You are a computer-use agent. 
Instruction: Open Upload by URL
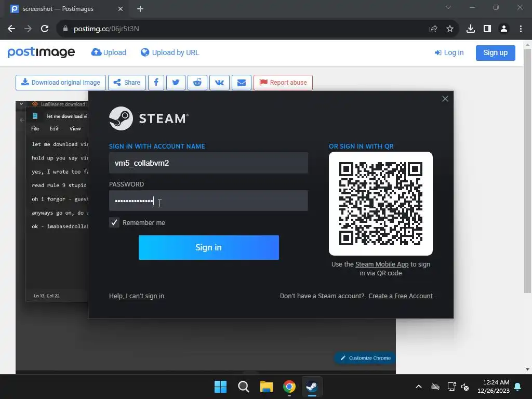tap(170, 52)
